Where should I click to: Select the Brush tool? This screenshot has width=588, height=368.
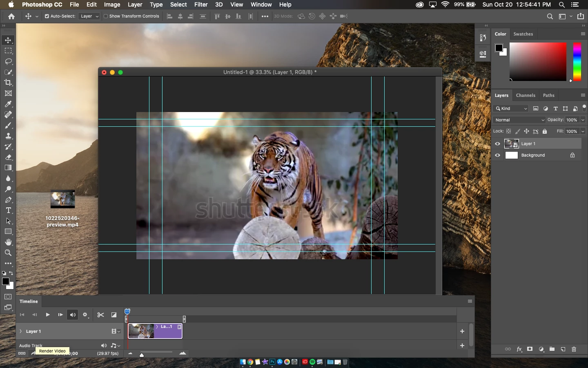(x=8, y=125)
